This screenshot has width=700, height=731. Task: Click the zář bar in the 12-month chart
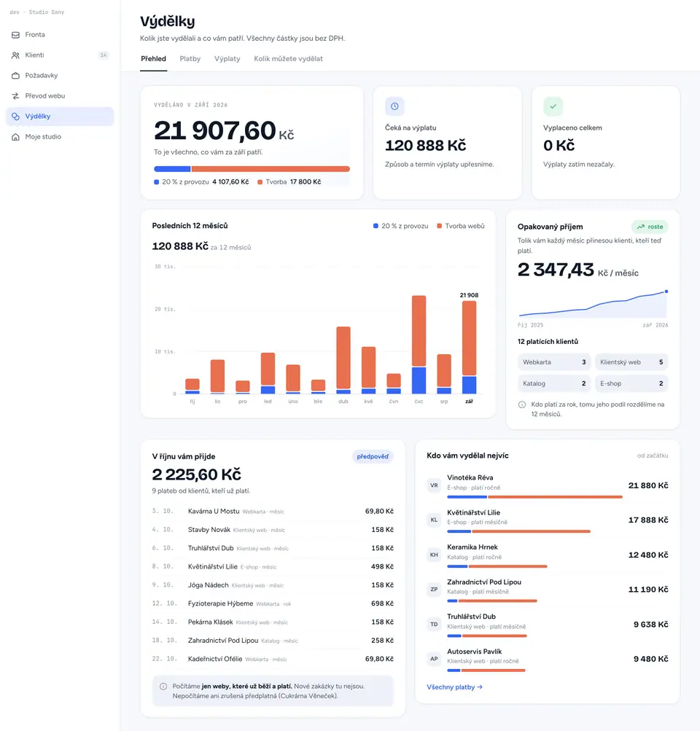[469, 348]
